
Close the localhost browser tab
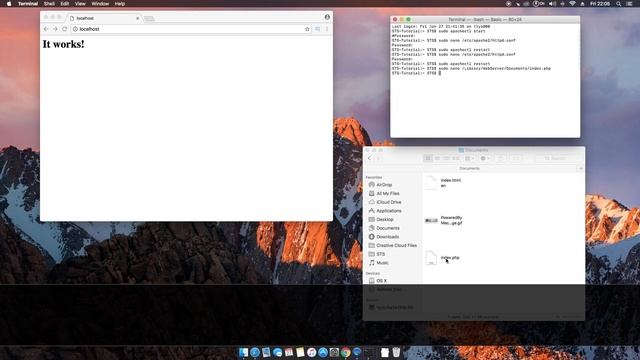pos(138,18)
